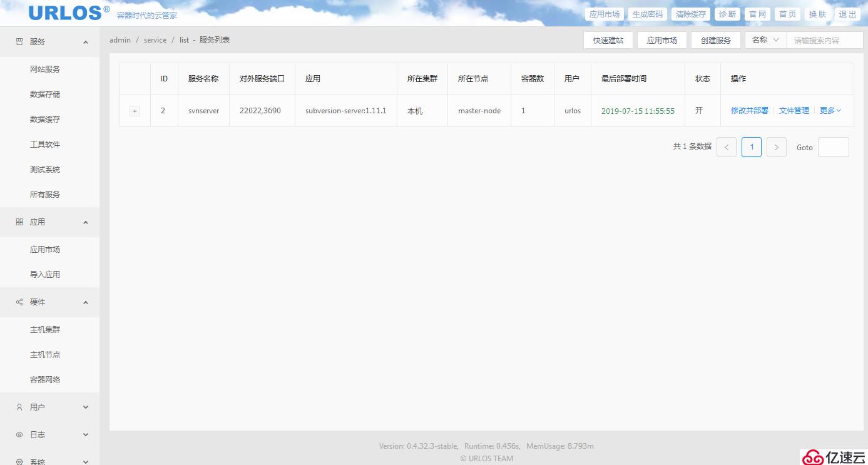Screen dimensions: 868x465
Task: Click the svnserver service name cell
Action: point(203,111)
